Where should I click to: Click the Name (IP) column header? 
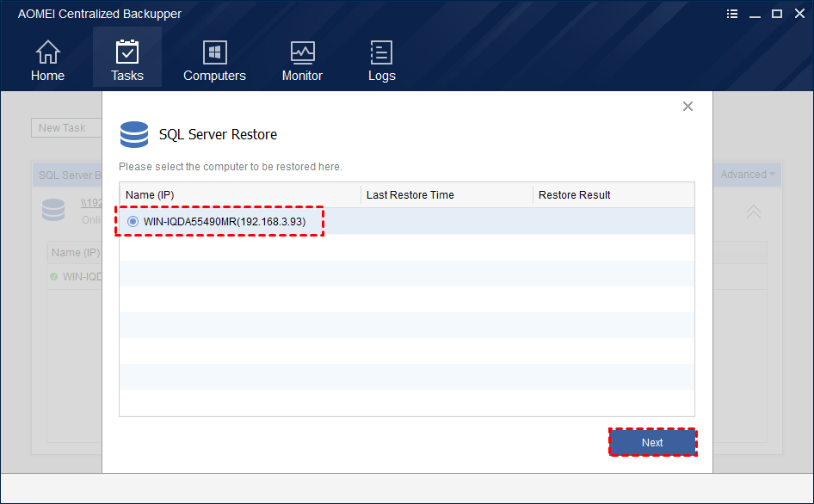click(x=240, y=195)
